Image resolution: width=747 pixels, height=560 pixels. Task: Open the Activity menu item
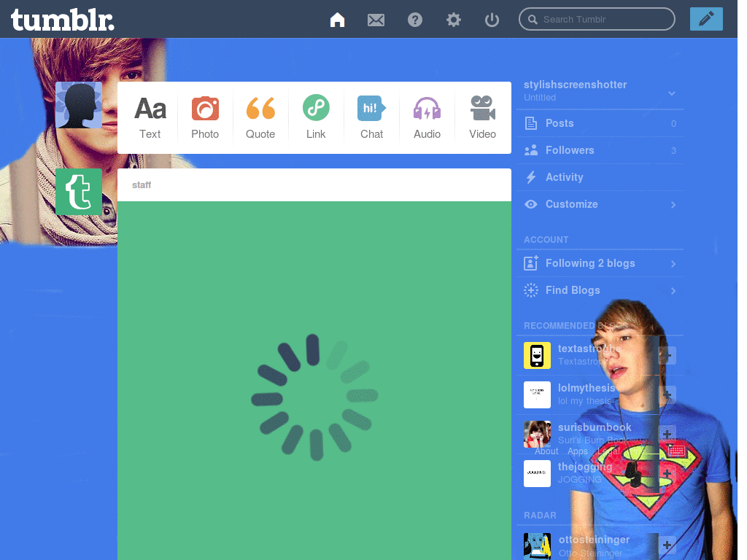tap(600, 177)
